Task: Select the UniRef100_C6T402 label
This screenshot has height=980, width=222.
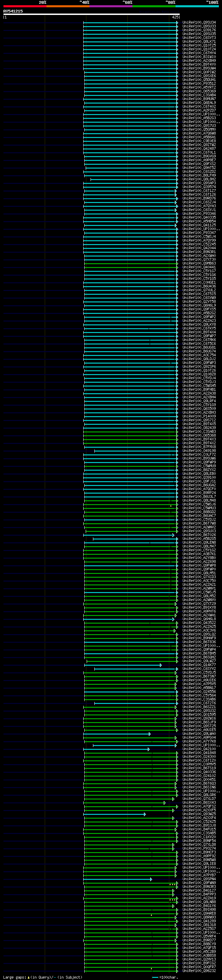Action: [x=199, y=106]
